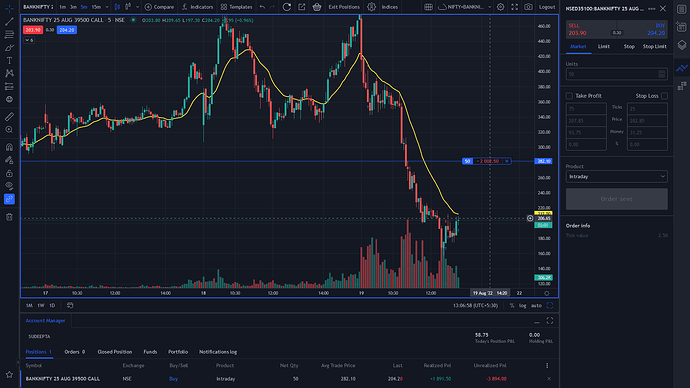This screenshot has width=690, height=388.
Task: Lock all drawing tools
Action: [9, 173]
